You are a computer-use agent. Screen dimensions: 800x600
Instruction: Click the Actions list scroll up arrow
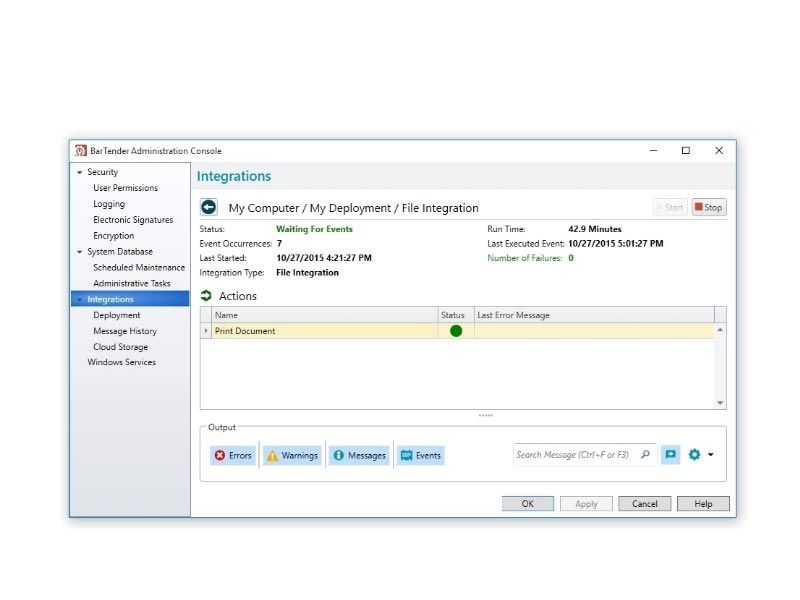720,330
